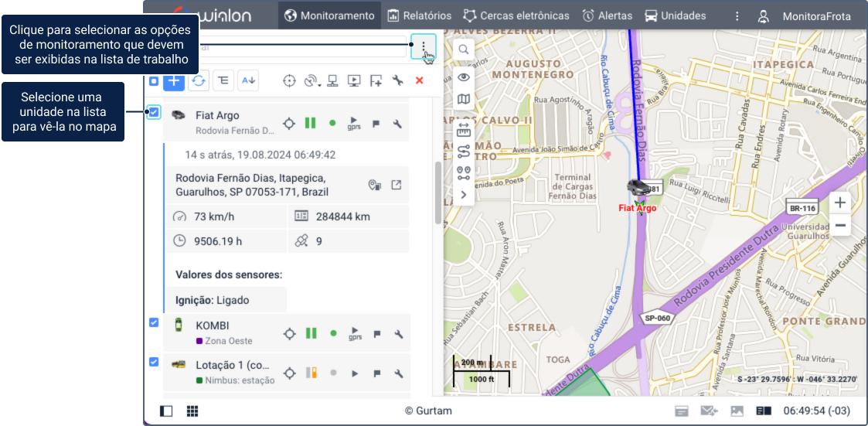Select the Fiat Argo unit name
This screenshot has height=426, width=868.
click(217, 115)
